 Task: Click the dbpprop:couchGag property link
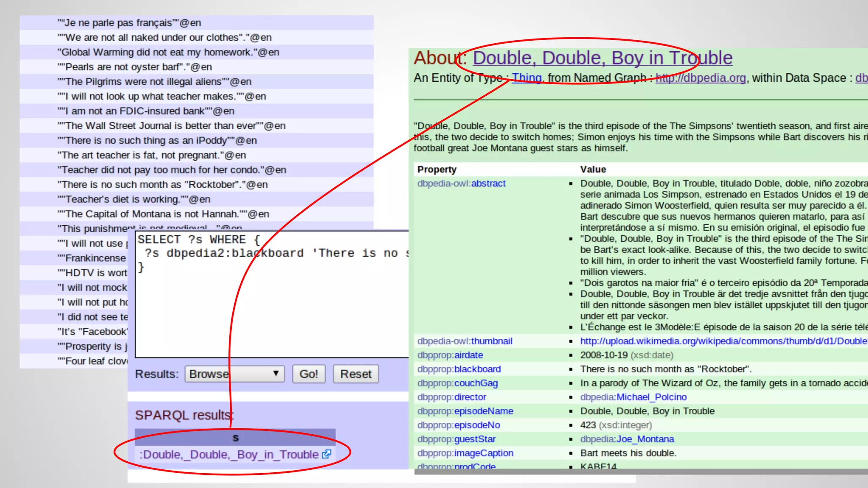click(x=457, y=383)
